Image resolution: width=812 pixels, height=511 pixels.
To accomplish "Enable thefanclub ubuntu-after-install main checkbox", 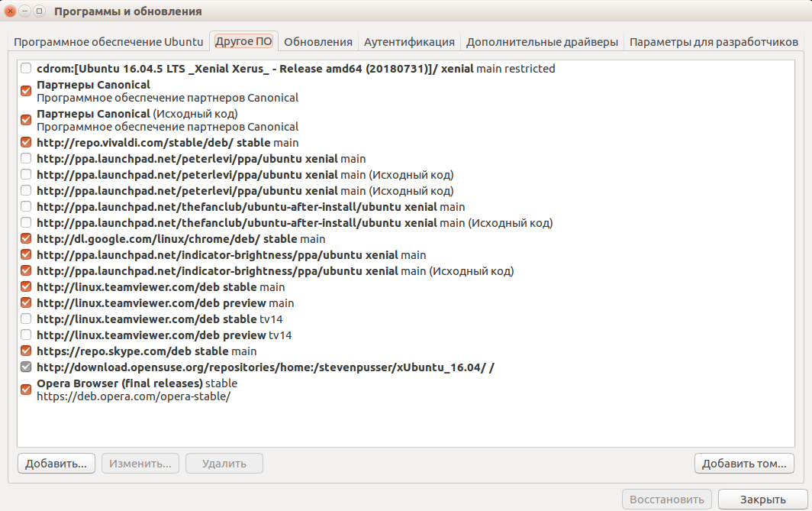I will (x=26, y=207).
